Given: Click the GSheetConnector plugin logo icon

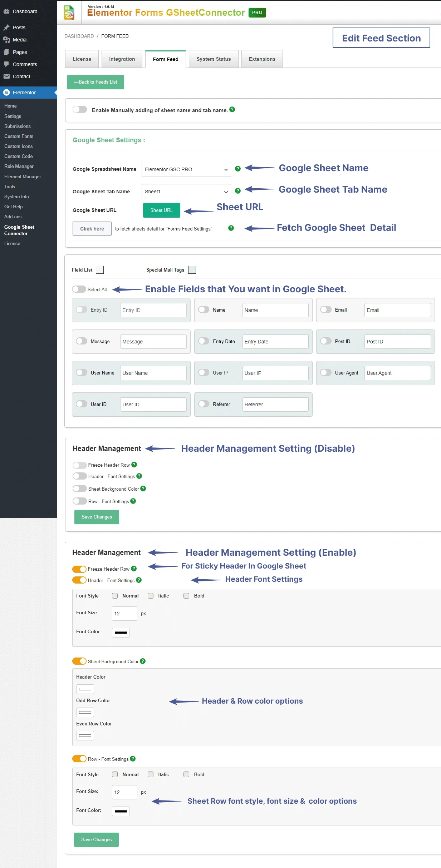Looking at the screenshot, I should click(x=69, y=13).
